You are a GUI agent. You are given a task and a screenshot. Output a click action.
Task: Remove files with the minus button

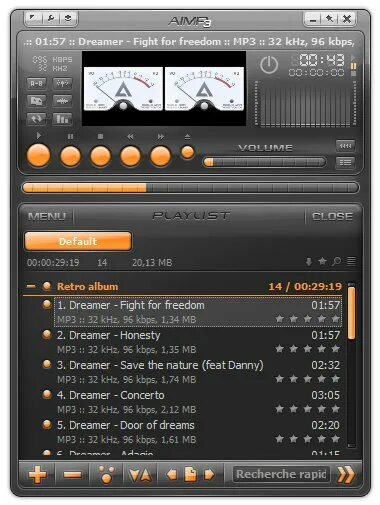click(x=72, y=474)
